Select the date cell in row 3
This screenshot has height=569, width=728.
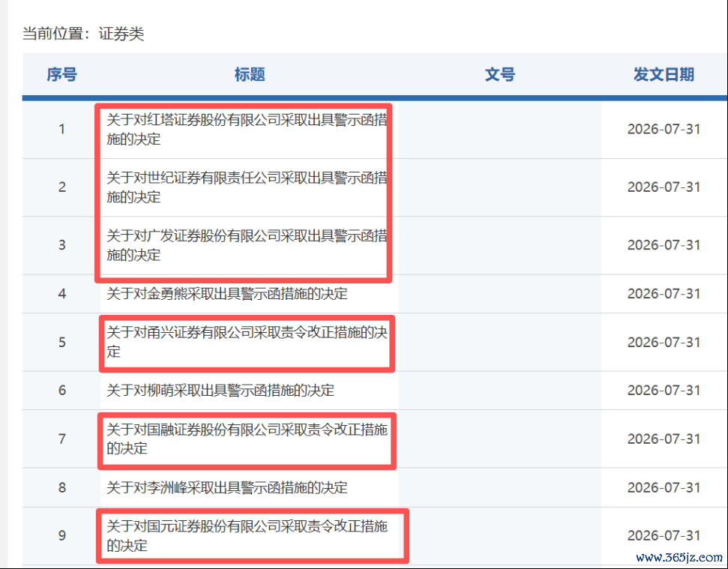click(x=664, y=245)
